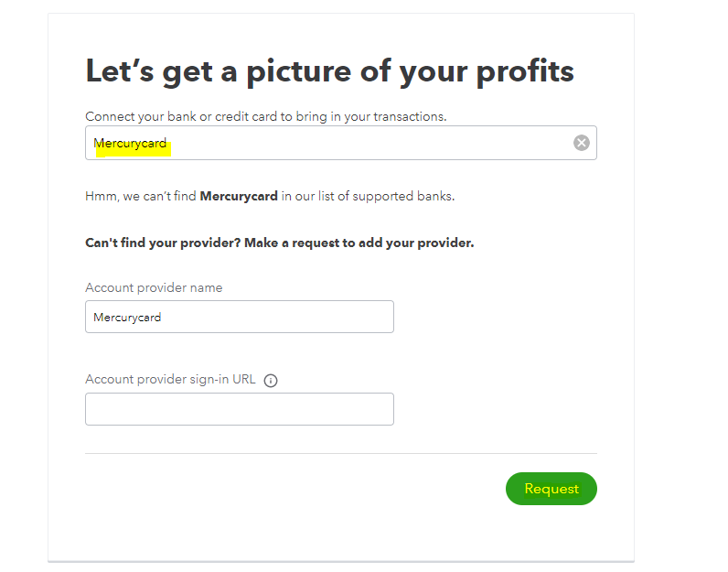Click the Account provider sign-in URL label
This screenshot has width=728, height=572.
[170, 379]
